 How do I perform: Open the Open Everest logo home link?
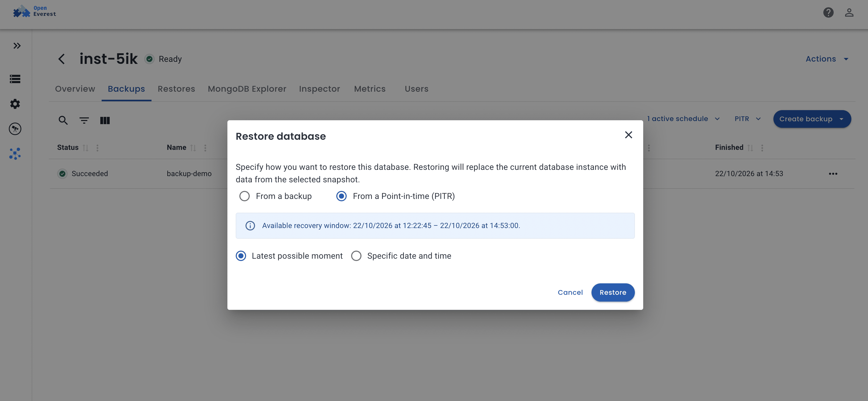tap(34, 11)
